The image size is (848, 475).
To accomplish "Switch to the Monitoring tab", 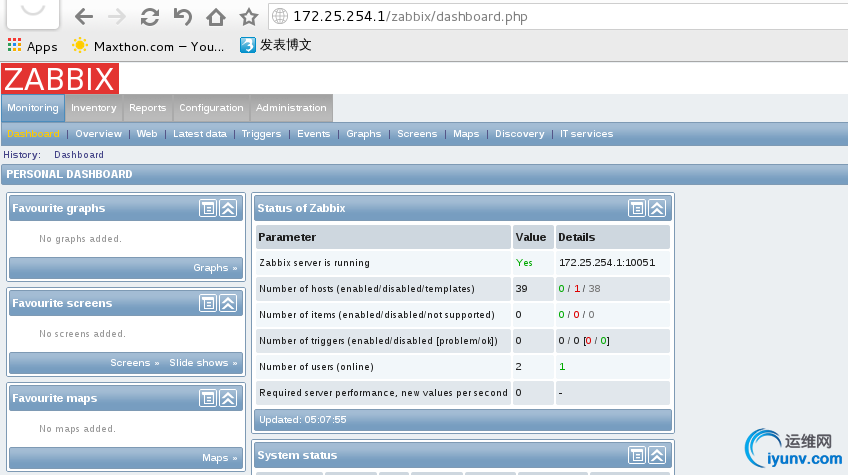I will [x=33, y=108].
